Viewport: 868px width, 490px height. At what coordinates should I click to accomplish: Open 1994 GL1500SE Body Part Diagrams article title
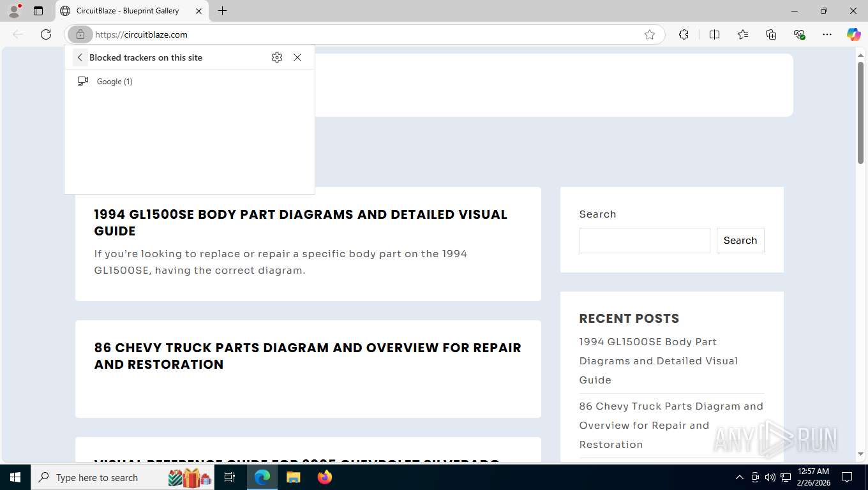click(301, 223)
